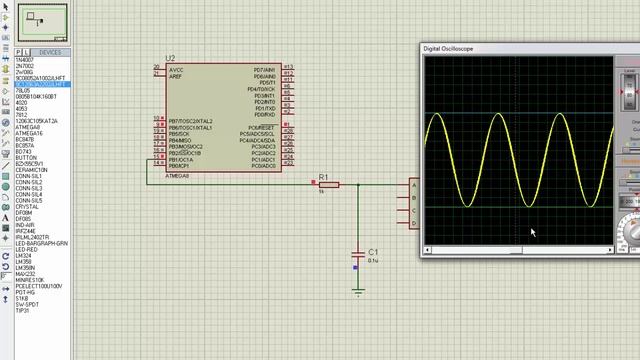This screenshot has height=360, width=640.
Task: Select the 2D Graphics Text tool
Action: [x=5, y=218]
